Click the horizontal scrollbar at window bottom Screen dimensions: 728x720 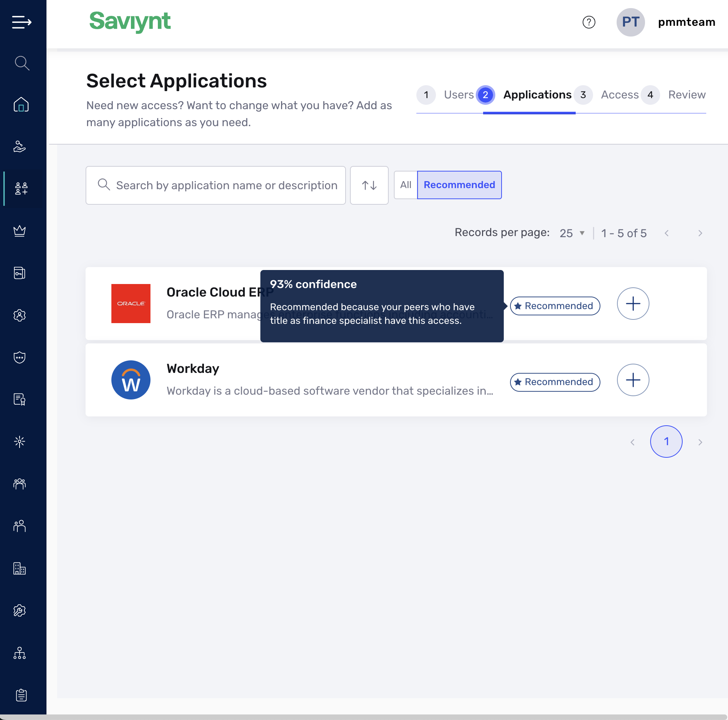[x=364, y=717]
